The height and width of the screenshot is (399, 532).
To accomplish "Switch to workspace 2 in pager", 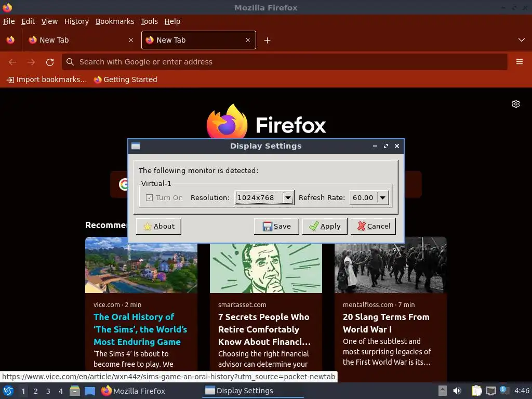I will (36, 391).
